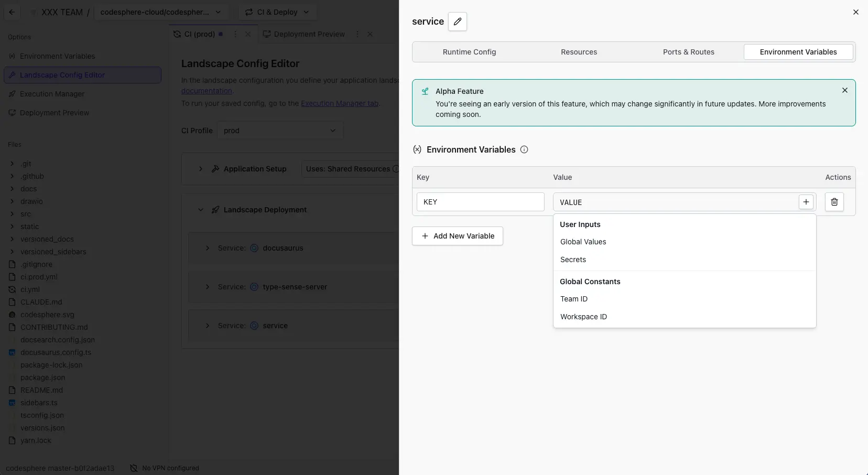Image resolution: width=868 pixels, height=475 pixels.
Task: Click the plus icon in the VALUE field
Action: coord(806,202)
